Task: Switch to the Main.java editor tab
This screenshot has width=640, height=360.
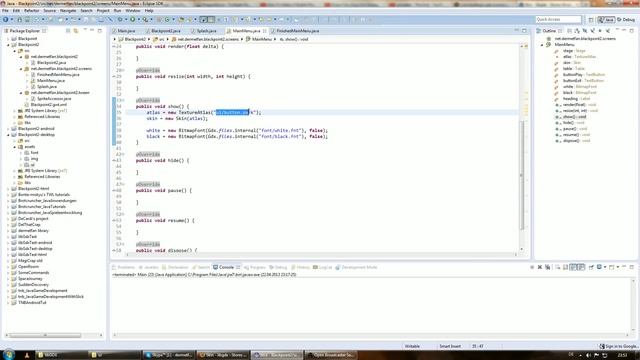Action: coord(124,31)
